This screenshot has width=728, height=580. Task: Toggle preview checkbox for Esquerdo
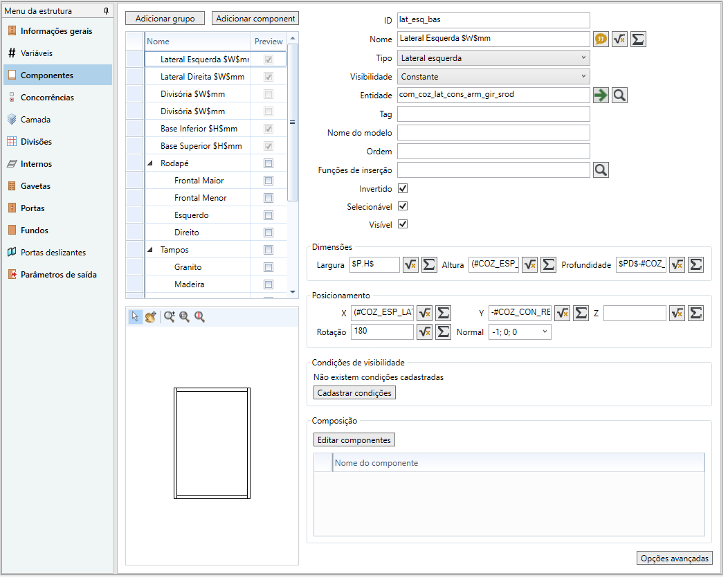pyautogui.click(x=269, y=215)
